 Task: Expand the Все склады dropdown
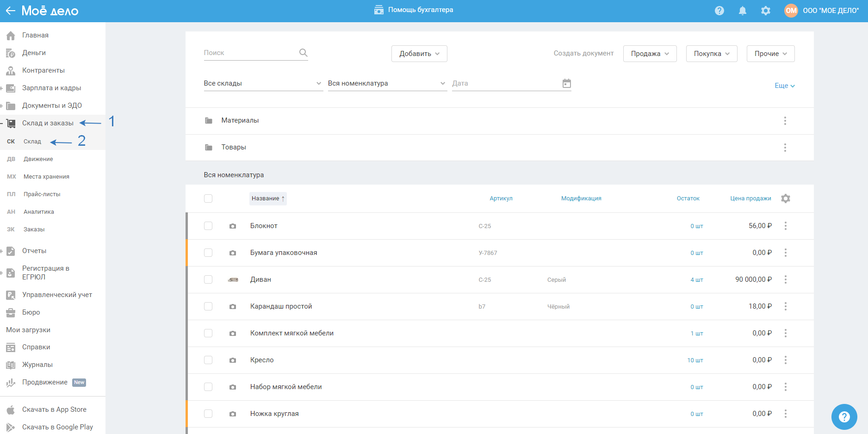(263, 83)
